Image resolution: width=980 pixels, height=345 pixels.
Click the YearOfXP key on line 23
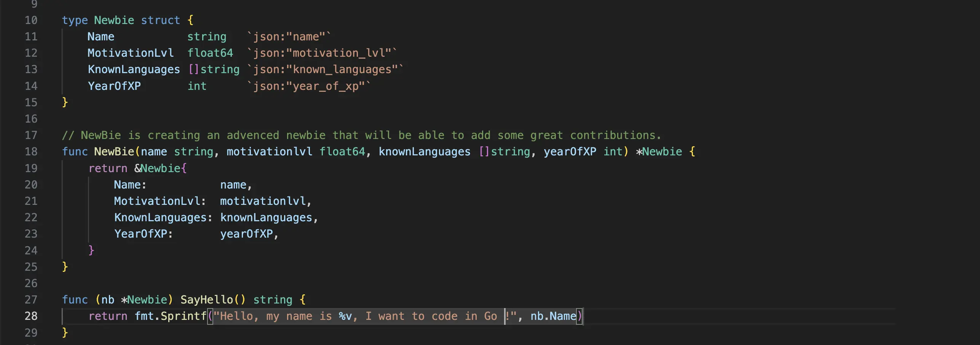click(141, 234)
